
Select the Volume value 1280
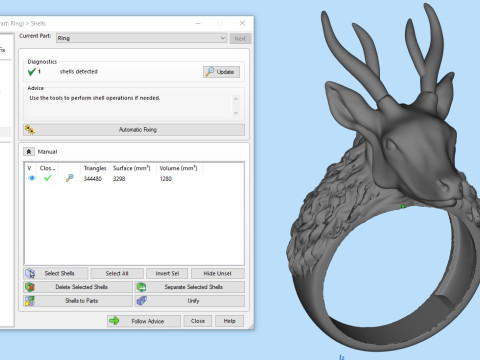pos(166,179)
